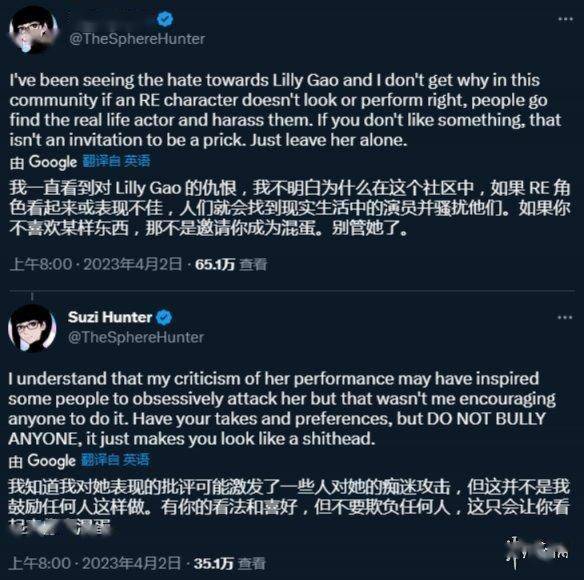Click the Google logo under the second tweet
The height and width of the screenshot is (580, 584).
[x=52, y=461]
